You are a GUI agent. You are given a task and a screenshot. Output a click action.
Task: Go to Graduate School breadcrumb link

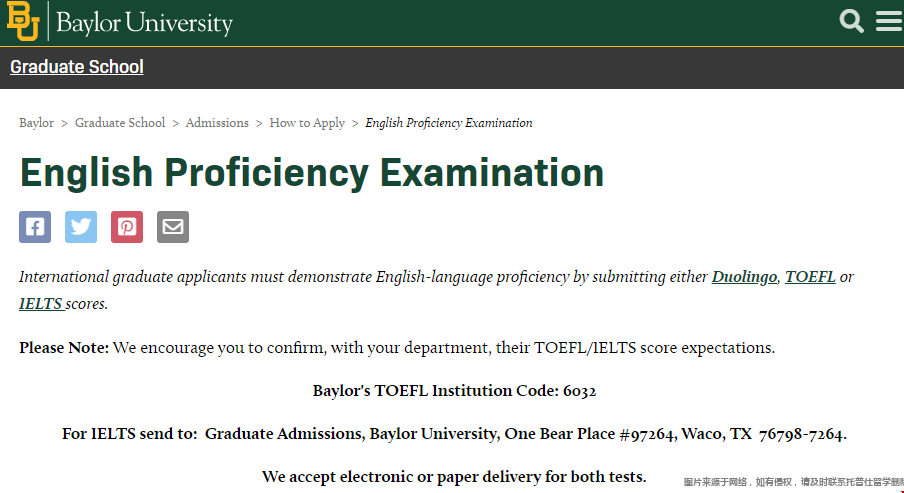120,123
